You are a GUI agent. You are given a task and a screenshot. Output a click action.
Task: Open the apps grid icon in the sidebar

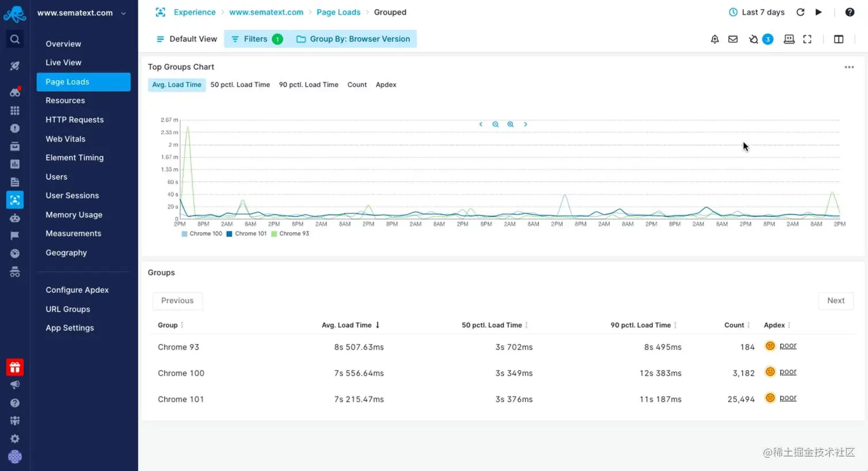(x=15, y=110)
